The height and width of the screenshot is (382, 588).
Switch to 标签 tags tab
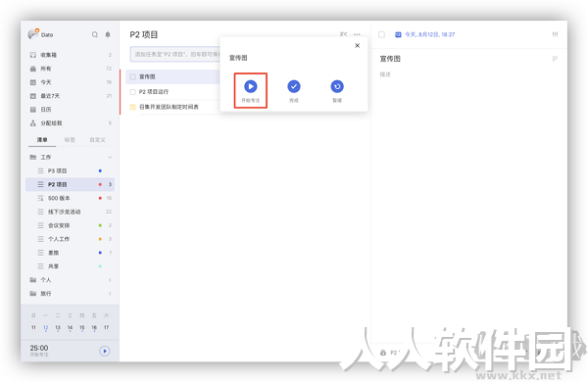pos(70,140)
